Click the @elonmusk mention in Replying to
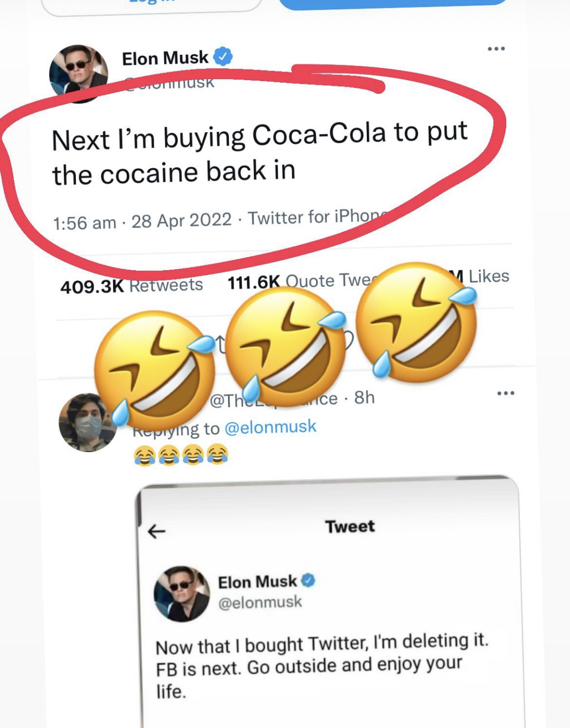 click(270, 427)
